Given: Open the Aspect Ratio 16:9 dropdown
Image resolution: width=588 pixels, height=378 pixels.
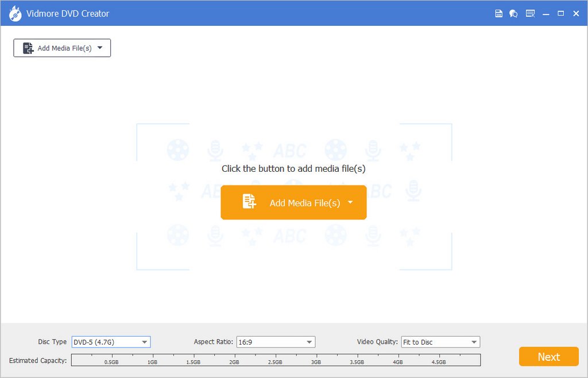Looking at the screenshot, I should coord(276,342).
